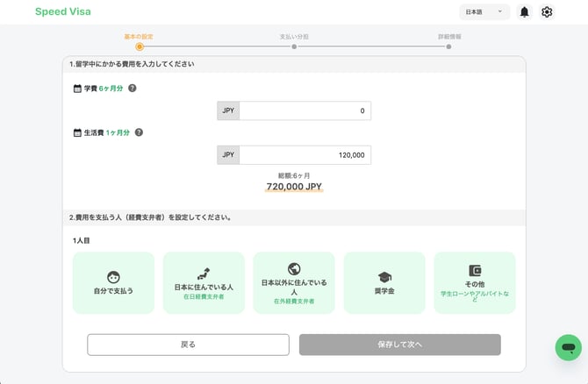Click the calendar icon next to 学費
Viewport: 588px width, 384px height.
point(77,89)
